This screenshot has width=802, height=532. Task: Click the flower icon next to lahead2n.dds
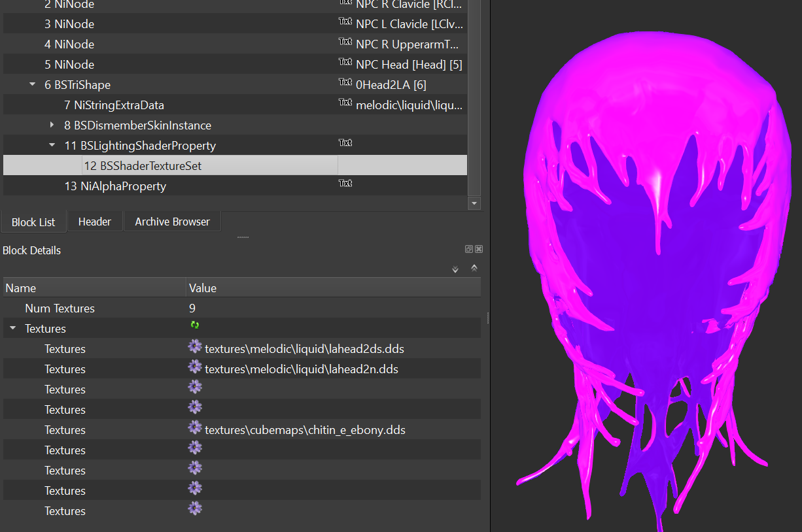(x=195, y=367)
